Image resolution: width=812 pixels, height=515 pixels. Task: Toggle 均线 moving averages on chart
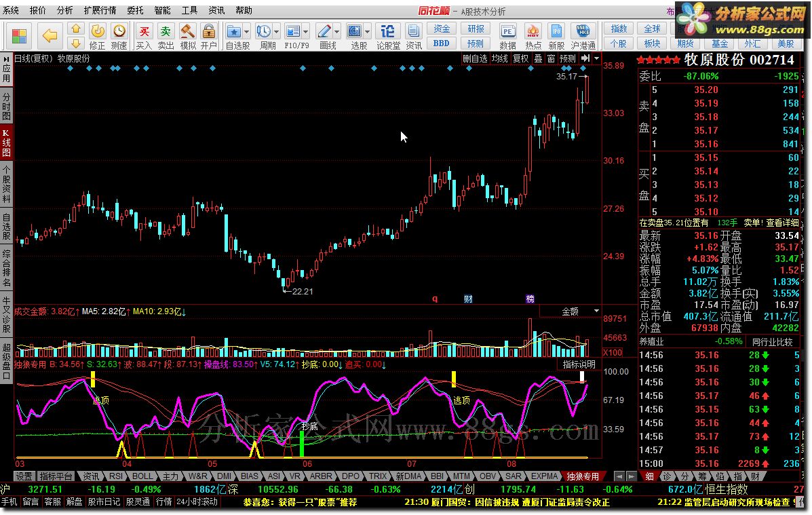(500, 58)
